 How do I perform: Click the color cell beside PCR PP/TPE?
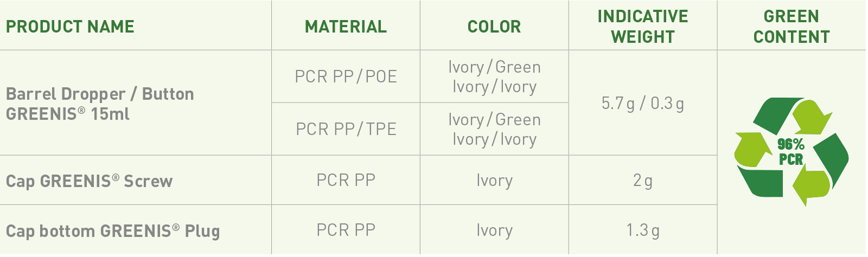pyautogui.click(x=494, y=129)
